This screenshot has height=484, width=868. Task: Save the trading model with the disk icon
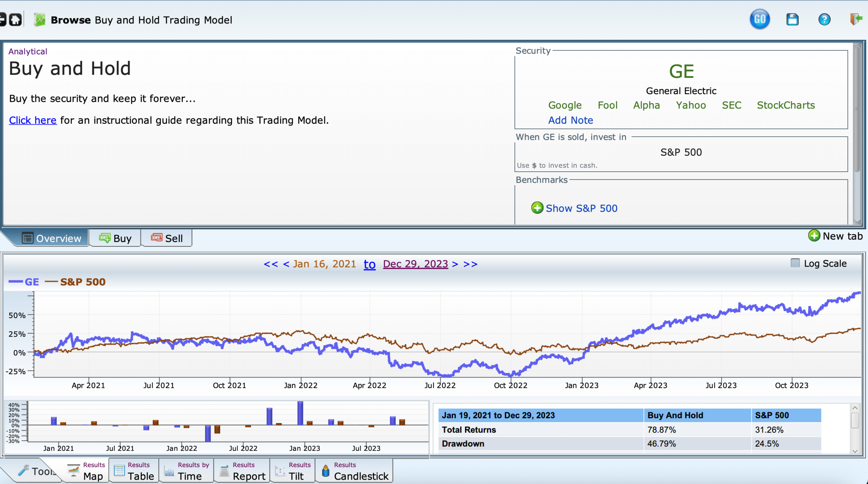[792, 19]
